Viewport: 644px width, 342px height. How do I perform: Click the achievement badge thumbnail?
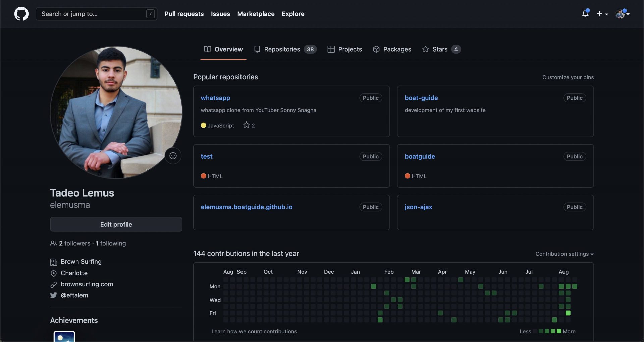point(64,337)
